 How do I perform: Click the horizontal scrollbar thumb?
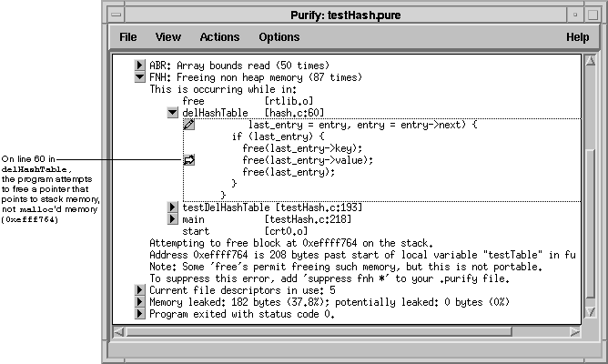319,332
